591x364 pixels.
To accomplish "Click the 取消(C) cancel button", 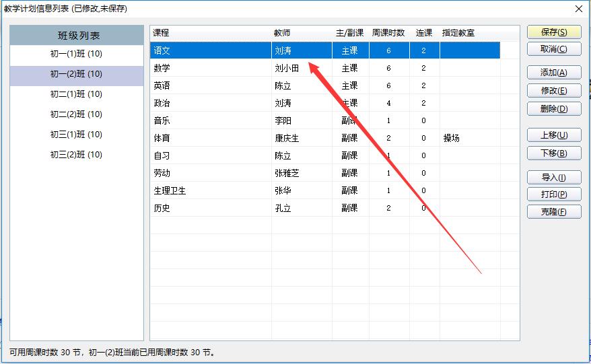I will [554, 49].
